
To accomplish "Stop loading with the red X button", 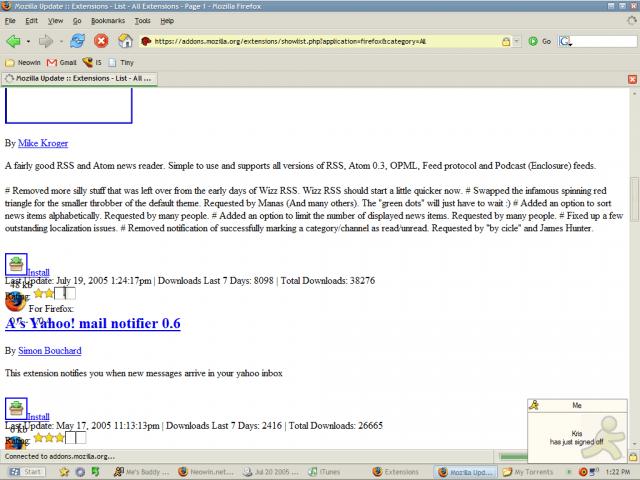I will click(101, 41).
